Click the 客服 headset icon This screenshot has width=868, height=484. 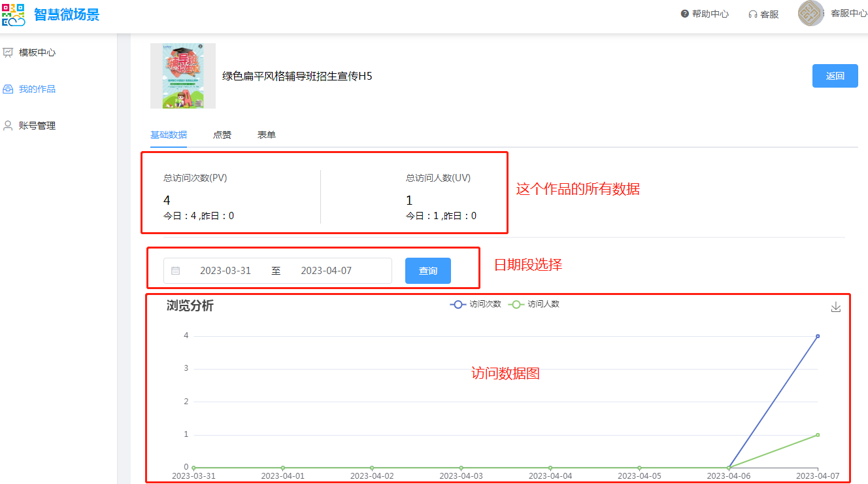coord(753,14)
